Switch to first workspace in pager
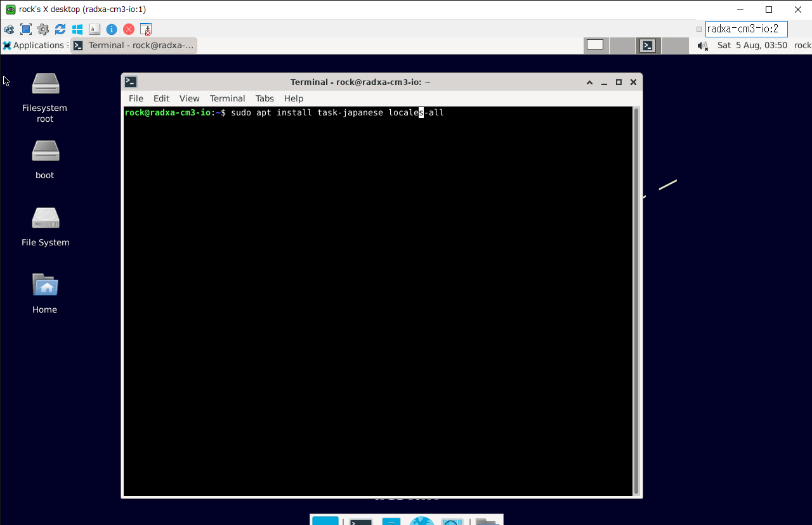The height and width of the screenshot is (525, 812). pos(595,45)
